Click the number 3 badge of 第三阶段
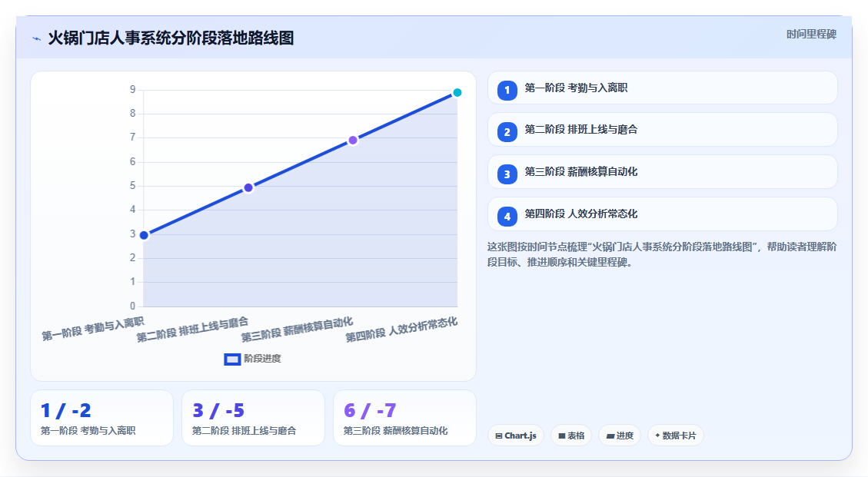This screenshot has height=477, width=868. click(507, 174)
